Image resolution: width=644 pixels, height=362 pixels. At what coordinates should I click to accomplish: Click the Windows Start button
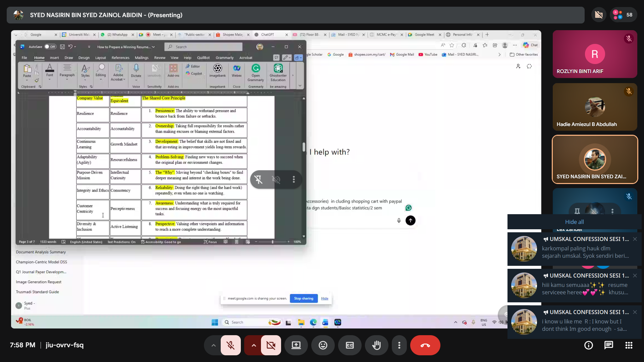(x=215, y=322)
